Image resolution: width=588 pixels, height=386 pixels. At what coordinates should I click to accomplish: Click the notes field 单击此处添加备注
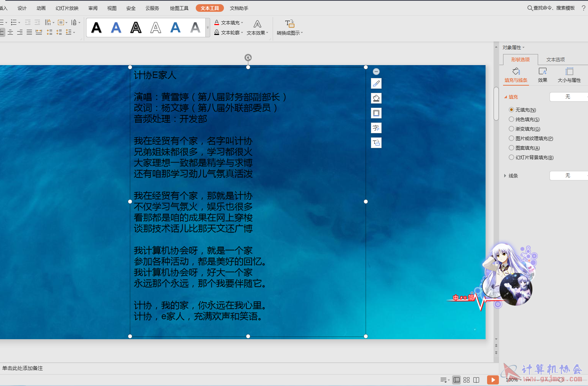pos(22,368)
